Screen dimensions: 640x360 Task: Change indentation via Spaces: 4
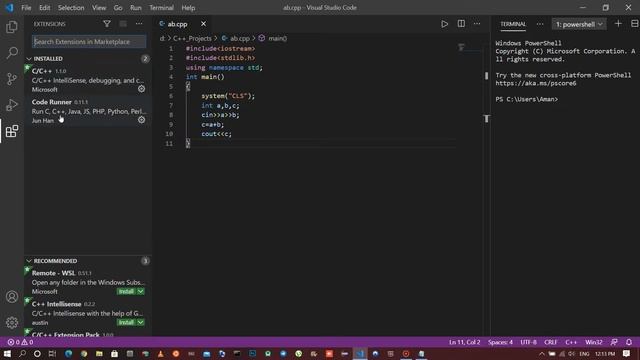[x=500, y=342]
